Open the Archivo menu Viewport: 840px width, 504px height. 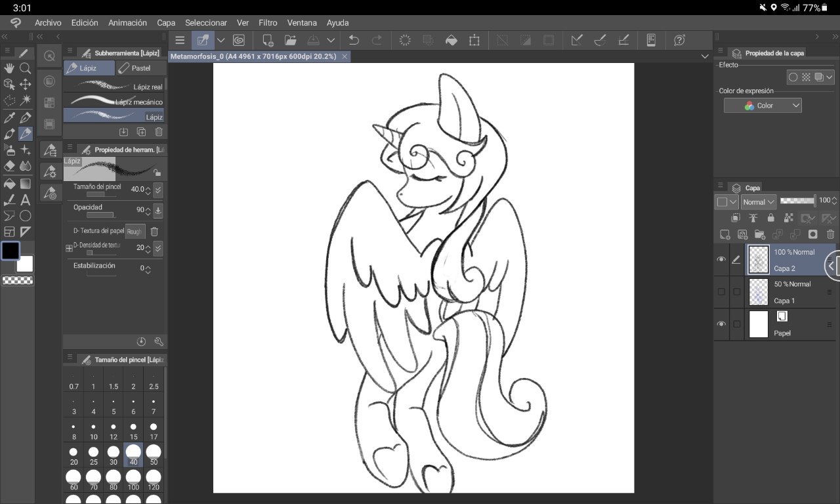coord(48,23)
